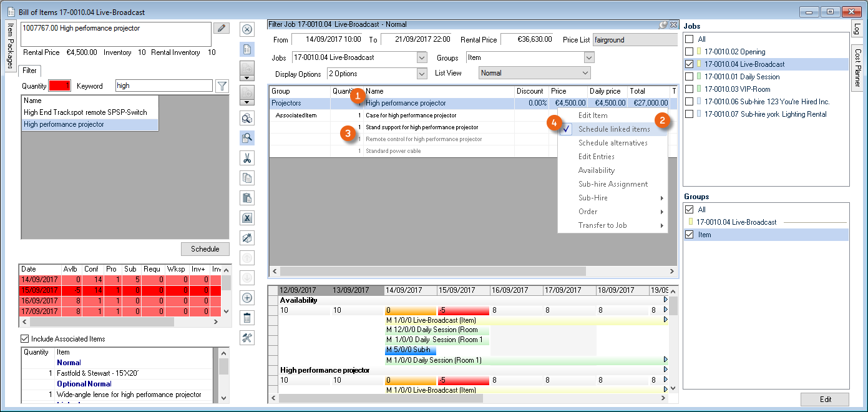
Task: Click the keyword filter funnel icon
Action: pos(222,86)
